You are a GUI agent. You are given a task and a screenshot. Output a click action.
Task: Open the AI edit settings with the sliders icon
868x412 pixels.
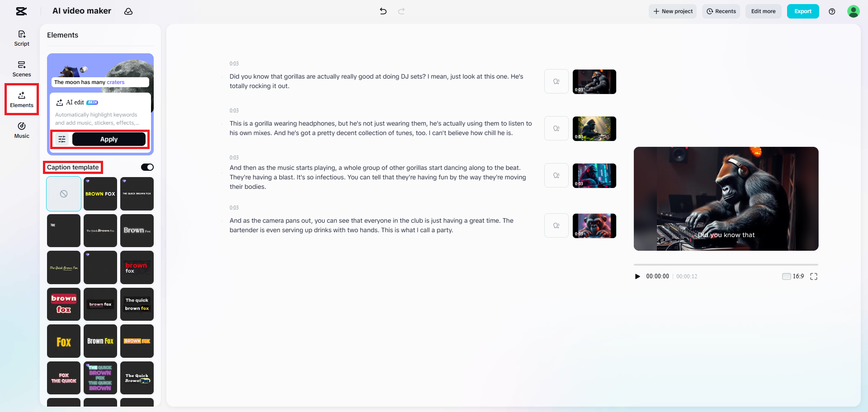[62, 139]
